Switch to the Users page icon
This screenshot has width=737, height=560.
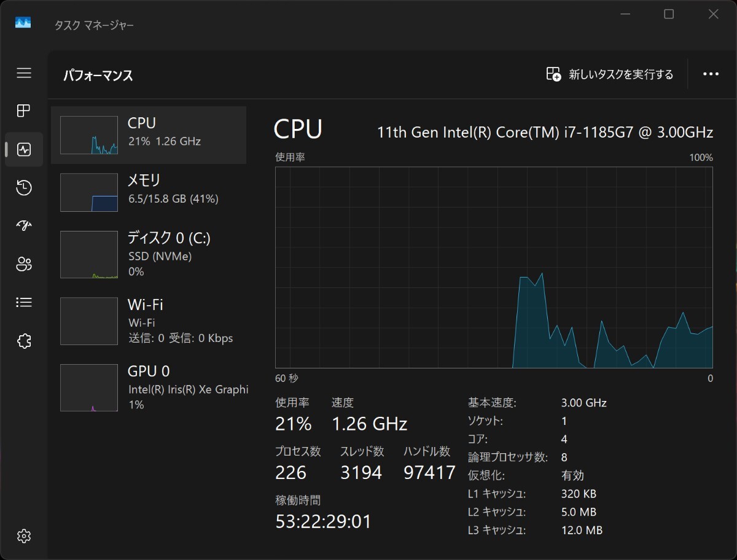24,264
